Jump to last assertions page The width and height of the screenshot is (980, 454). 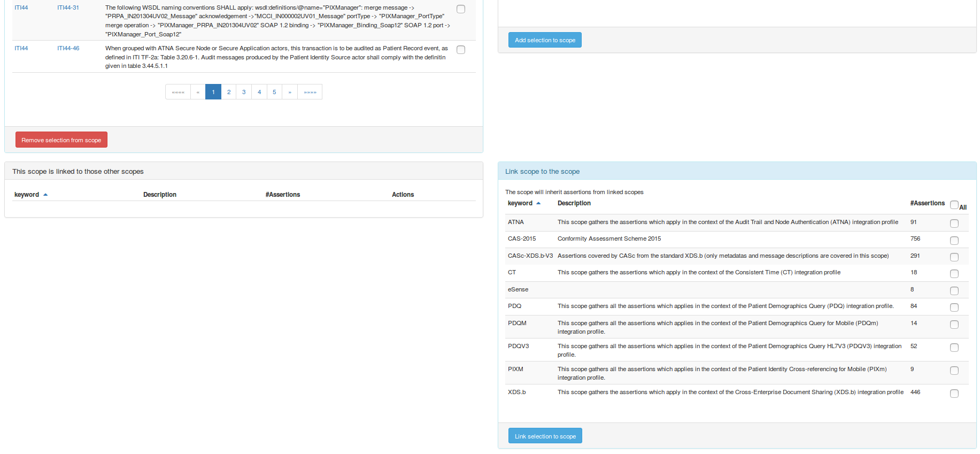click(310, 92)
